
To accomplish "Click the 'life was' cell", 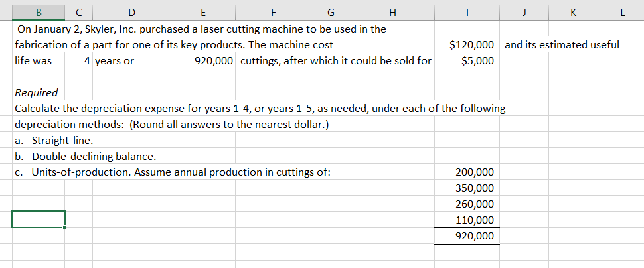I will 39,61.
